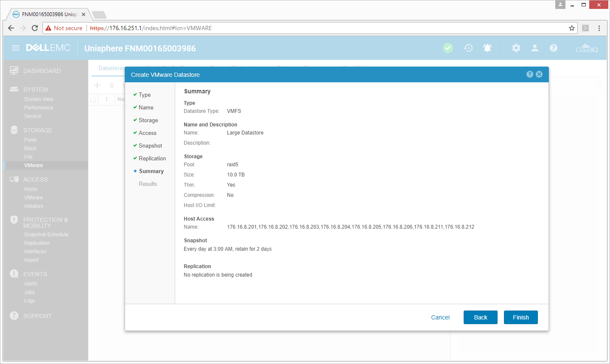The height and width of the screenshot is (364, 610).
Task: Click the Cancel link
Action: click(x=440, y=317)
